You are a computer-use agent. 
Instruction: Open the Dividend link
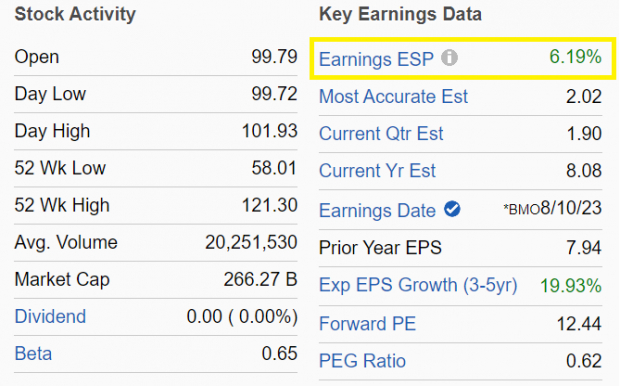click(50, 316)
